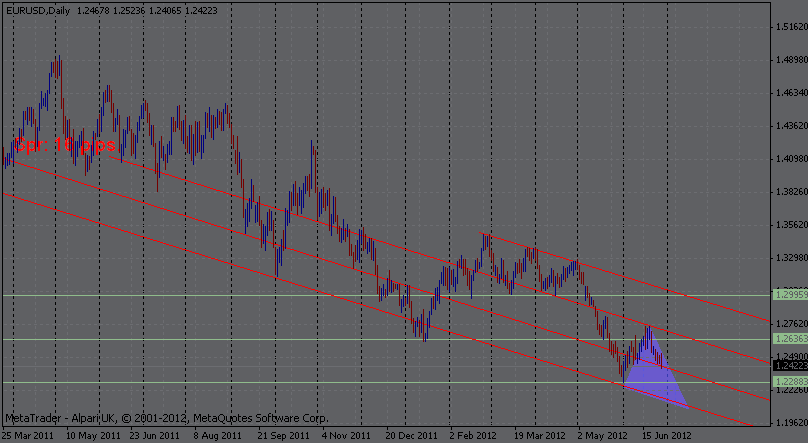Viewport: 808px width, 443px height.
Task: Click the black current price tag 1.24223
Action: point(790,367)
